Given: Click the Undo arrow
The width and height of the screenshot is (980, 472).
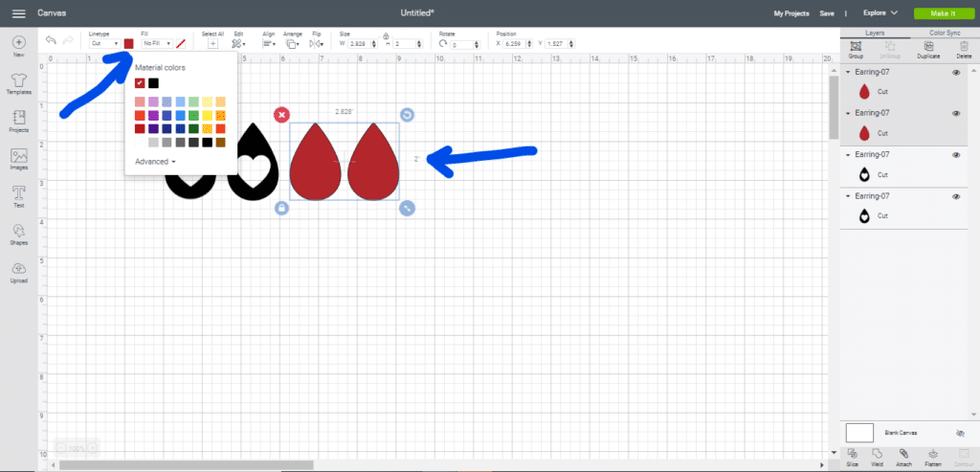Looking at the screenshot, I should (x=52, y=39).
